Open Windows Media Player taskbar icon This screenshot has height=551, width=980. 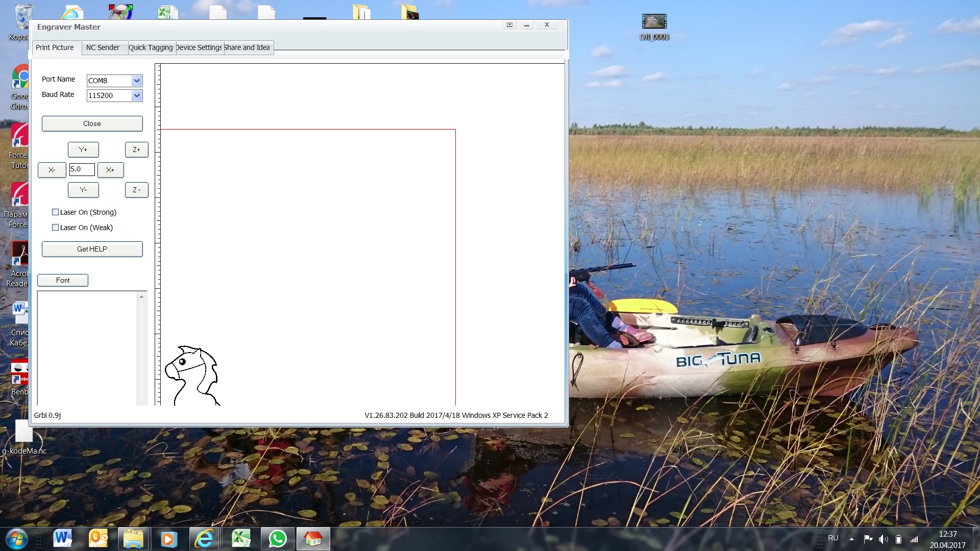[x=168, y=538]
